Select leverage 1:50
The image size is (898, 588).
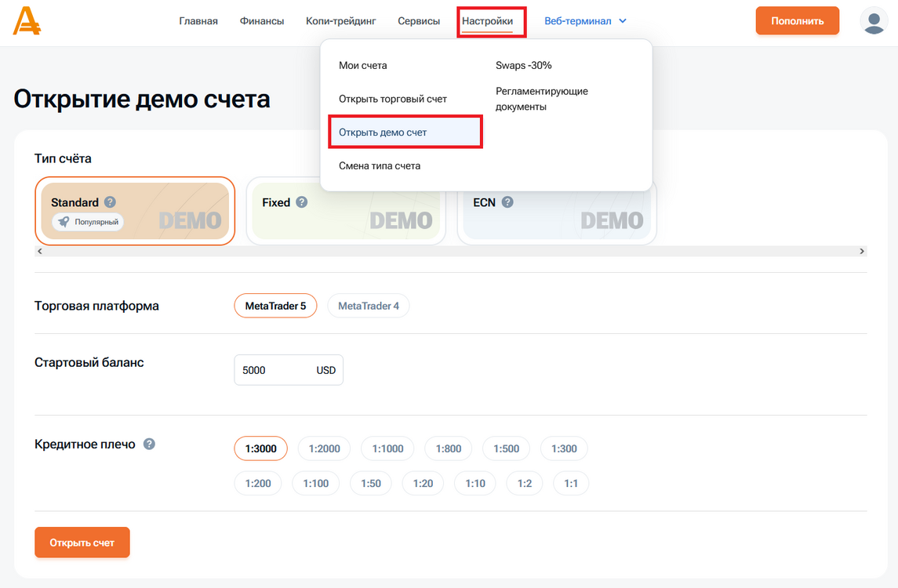370,483
